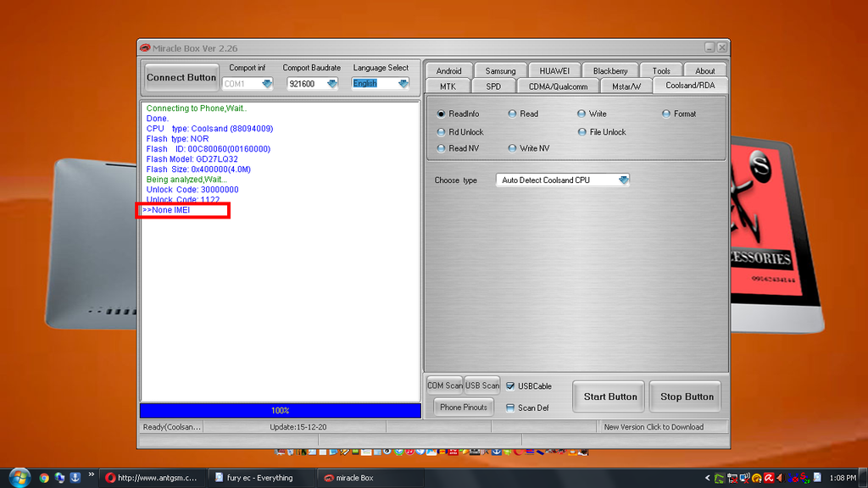
Task: Open Google Chrome from quick launch
Action: coord(44,478)
